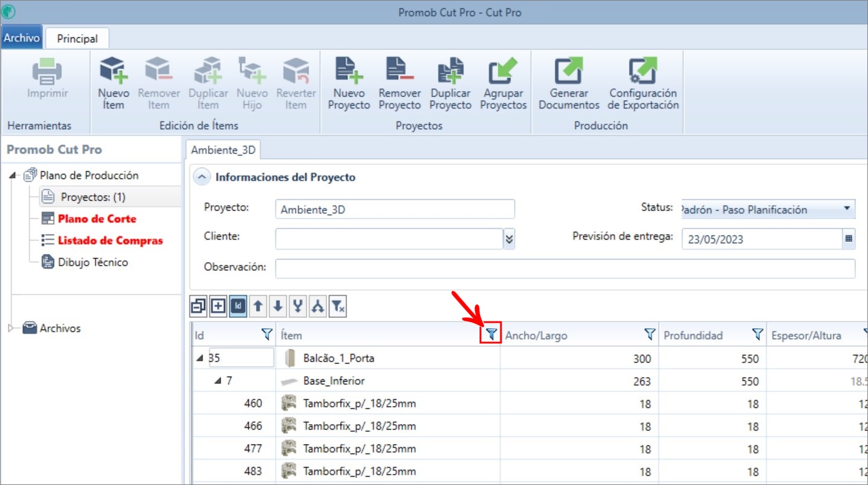
Task: Click the move down arrow button
Action: point(278,306)
